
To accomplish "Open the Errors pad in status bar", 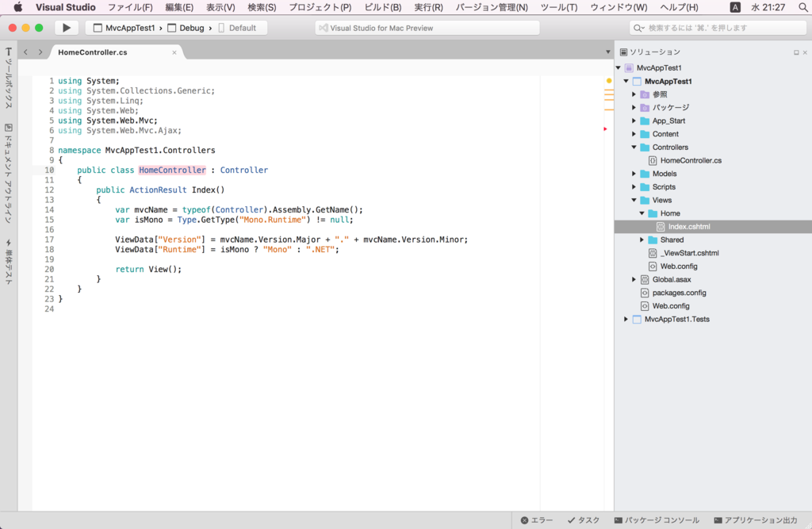I will click(x=537, y=520).
